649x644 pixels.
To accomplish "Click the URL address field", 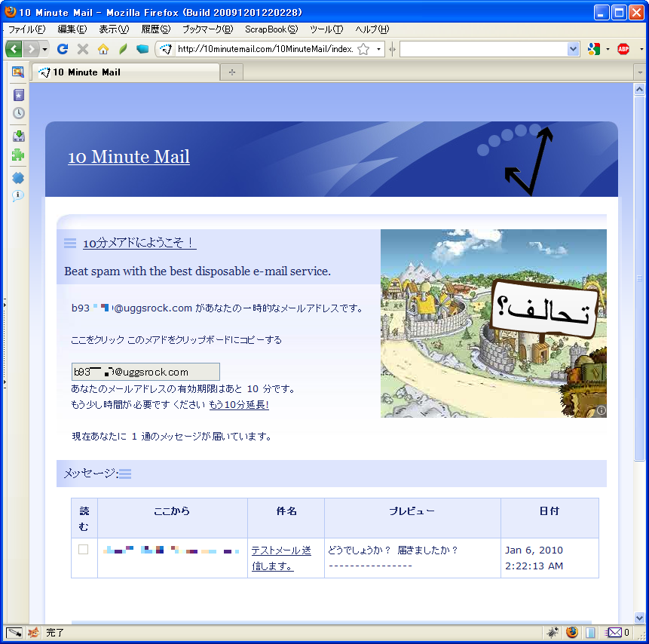I will click(x=265, y=49).
